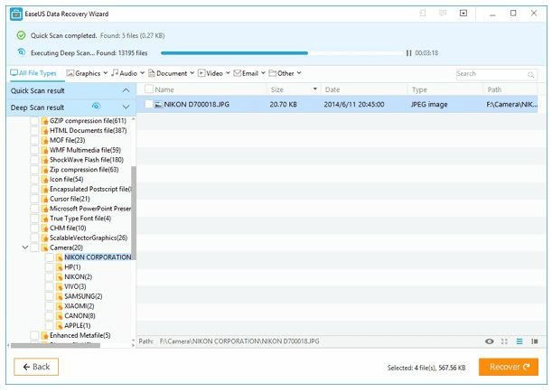Sort by Size column header
The image size is (552, 392).
coord(277,89)
